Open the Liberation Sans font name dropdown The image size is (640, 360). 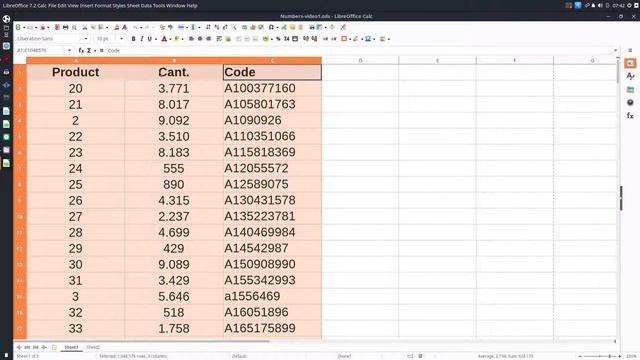(x=86, y=39)
